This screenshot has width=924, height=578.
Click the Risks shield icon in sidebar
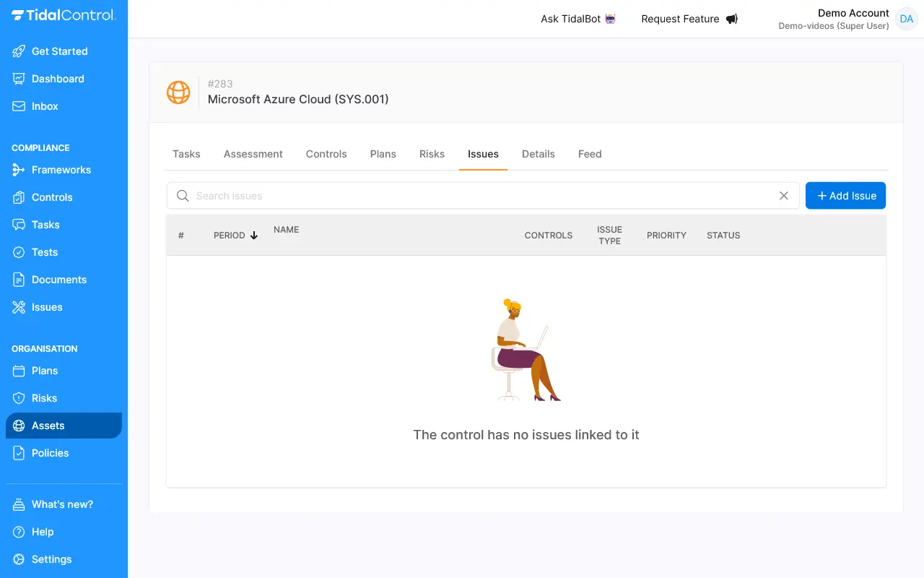click(x=19, y=398)
